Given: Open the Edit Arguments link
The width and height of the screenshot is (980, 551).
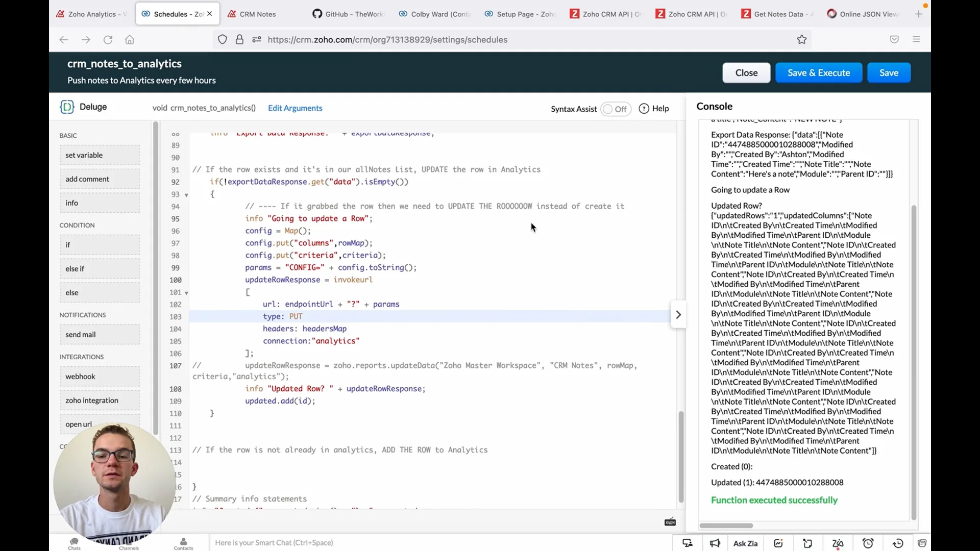Looking at the screenshot, I should tap(295, 108).
